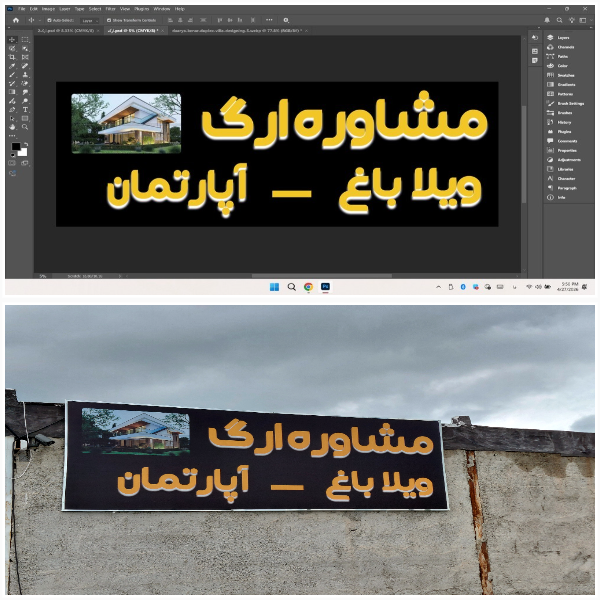Open the Info panel icon

[x=550, y=197]
